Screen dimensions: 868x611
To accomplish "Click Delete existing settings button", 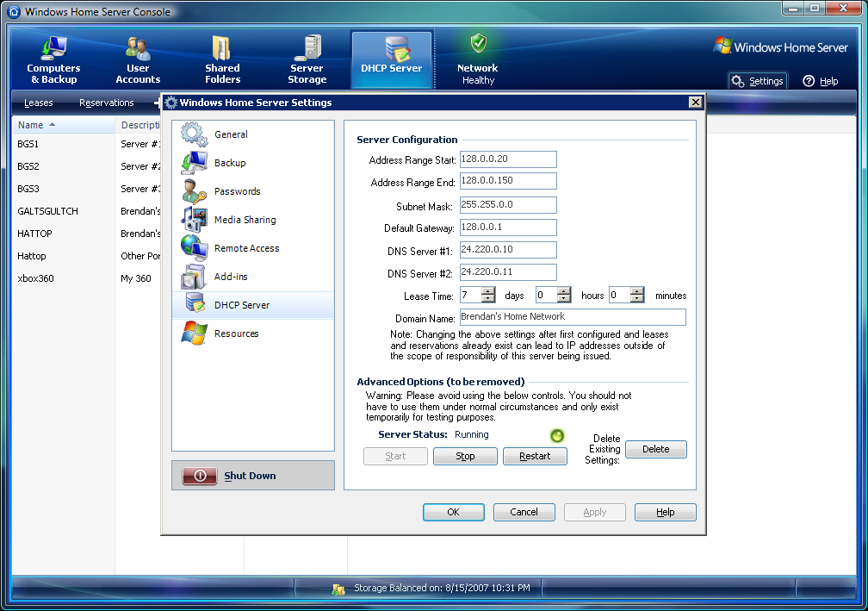I will tap(656, 449).
